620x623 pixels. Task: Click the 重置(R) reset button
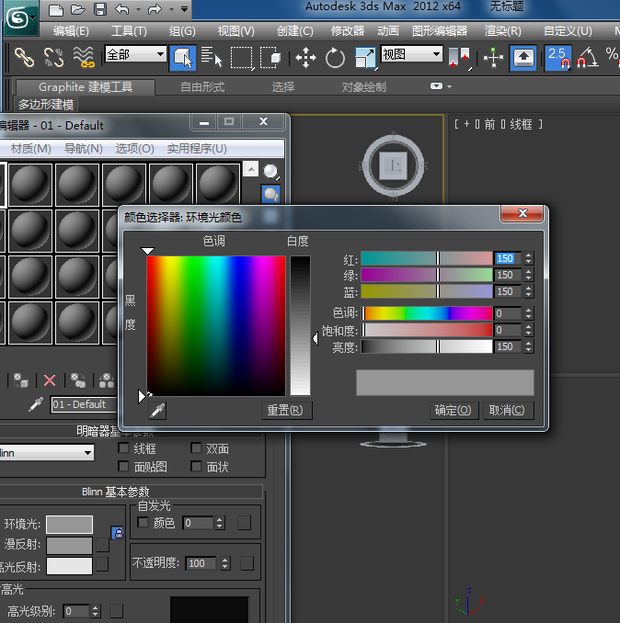[x=288, y=410]
